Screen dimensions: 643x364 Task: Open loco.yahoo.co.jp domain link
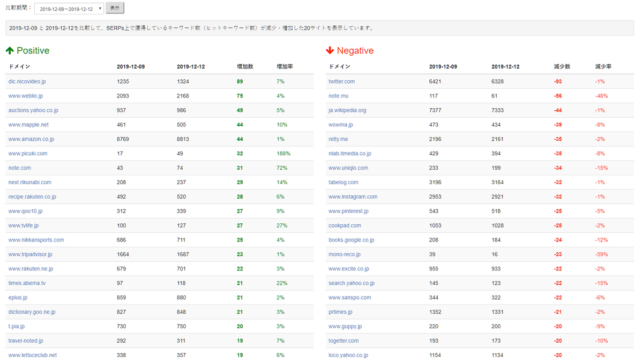(x=348, y=355)
